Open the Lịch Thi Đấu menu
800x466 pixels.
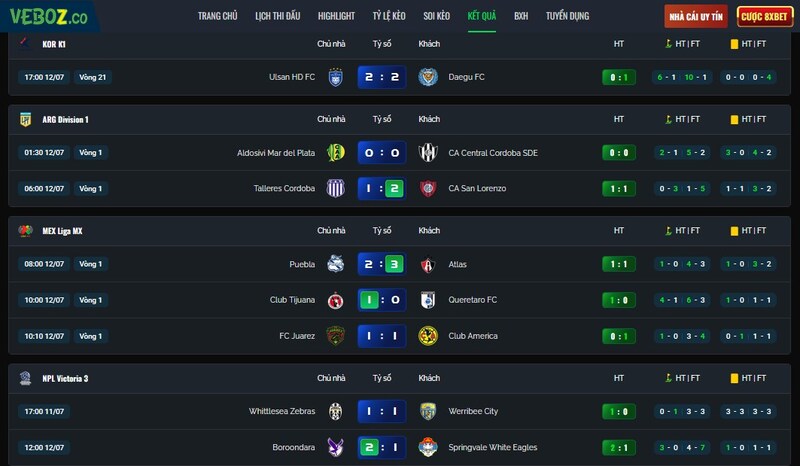278,16
